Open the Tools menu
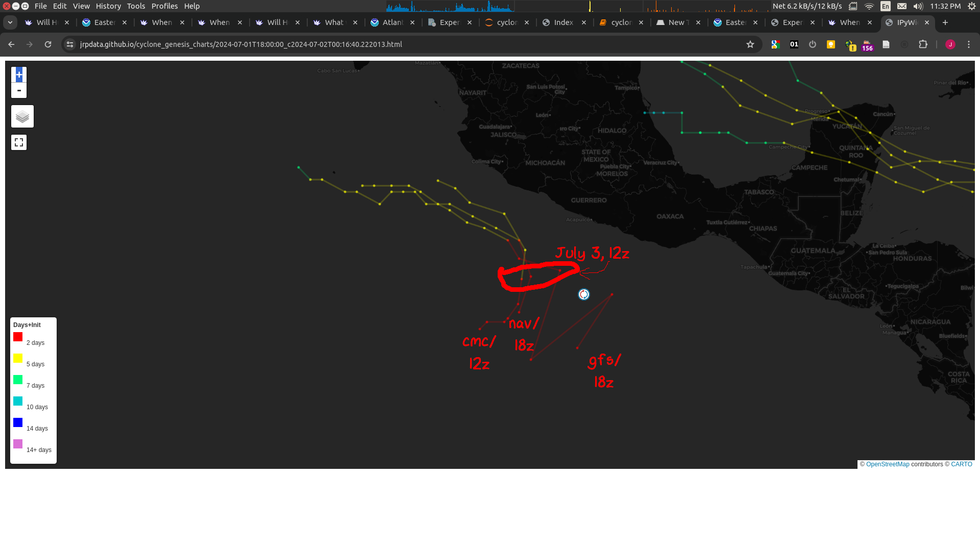The width and height of the screenshot is (980, 551). pyautogui.click(x=136, y=6)
